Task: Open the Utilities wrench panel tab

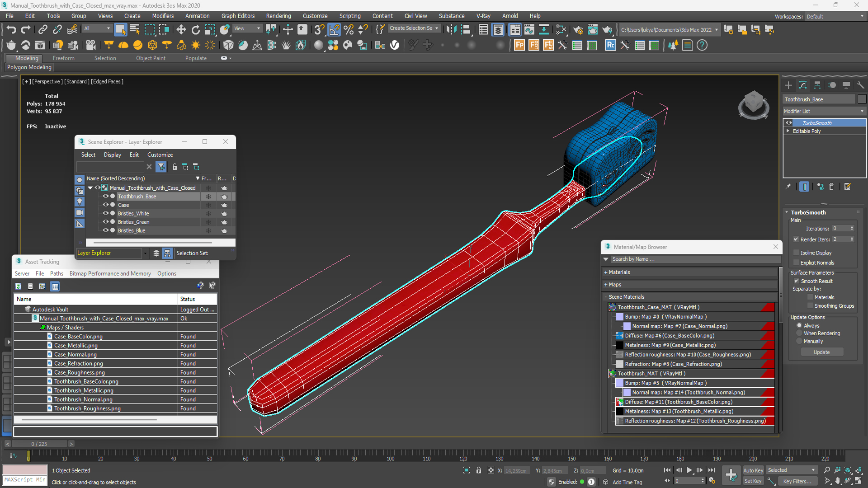Action: point(860,85)
